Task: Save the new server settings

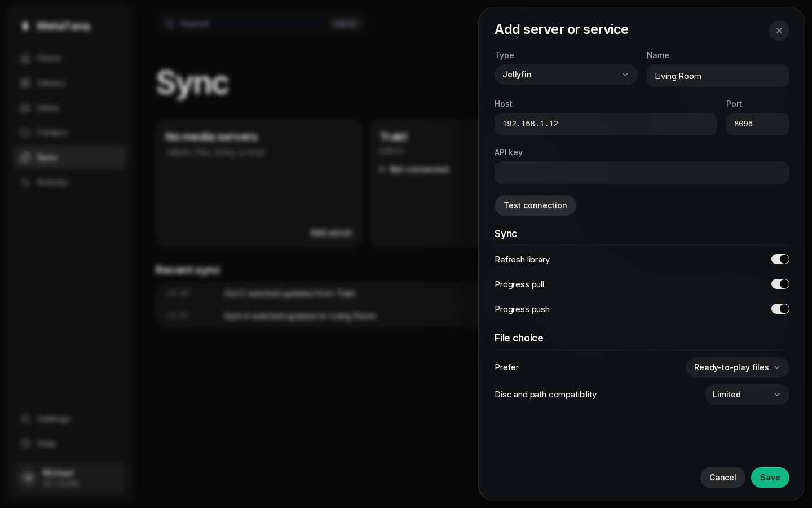Action: 770,478
